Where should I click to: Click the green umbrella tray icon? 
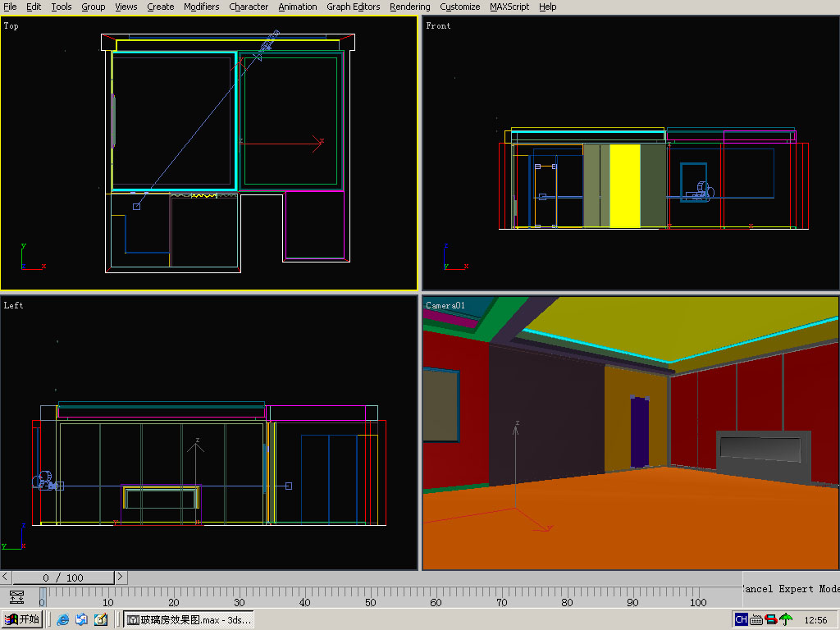point(786,619)
